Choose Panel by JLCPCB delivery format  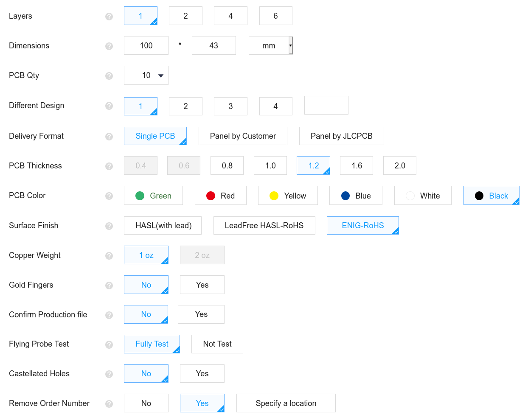point(341,136)
